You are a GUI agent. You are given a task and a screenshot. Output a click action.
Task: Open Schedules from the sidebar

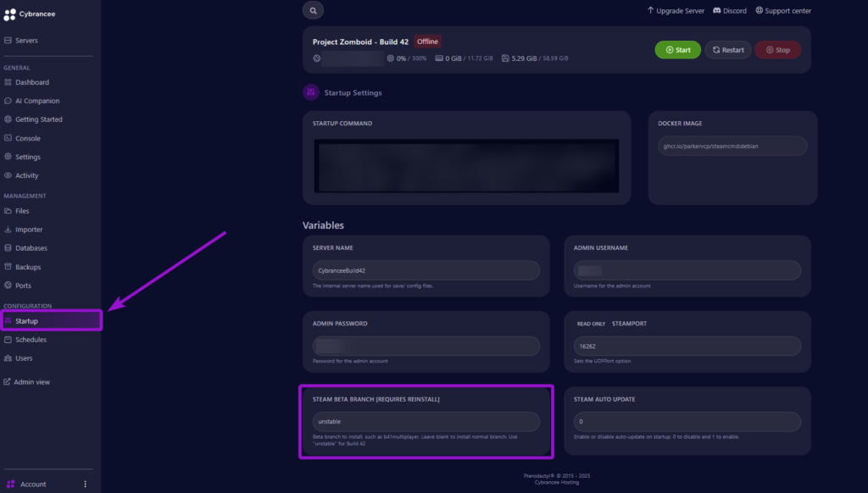click(x=31, y=340)
